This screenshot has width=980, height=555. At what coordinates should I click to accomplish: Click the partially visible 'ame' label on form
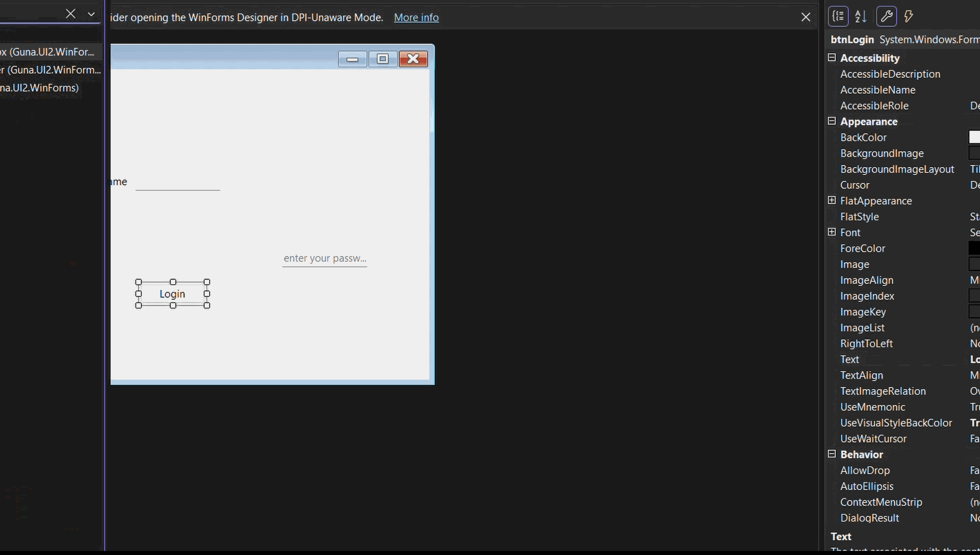[119, 182]
